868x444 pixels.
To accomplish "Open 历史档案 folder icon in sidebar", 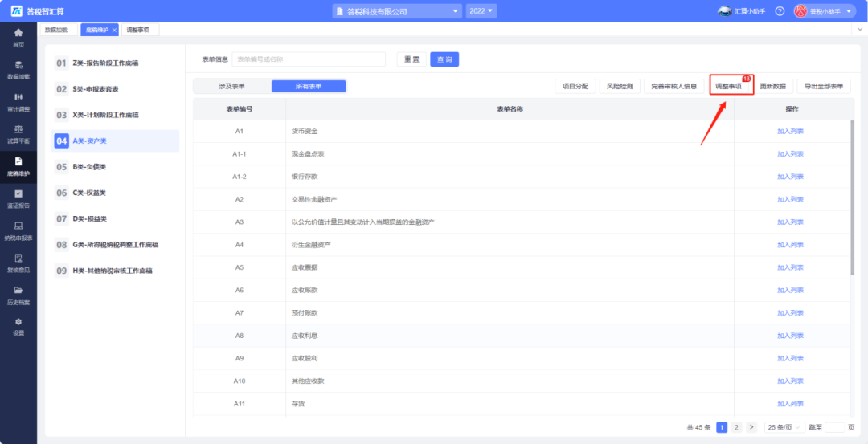I will 18,291.
